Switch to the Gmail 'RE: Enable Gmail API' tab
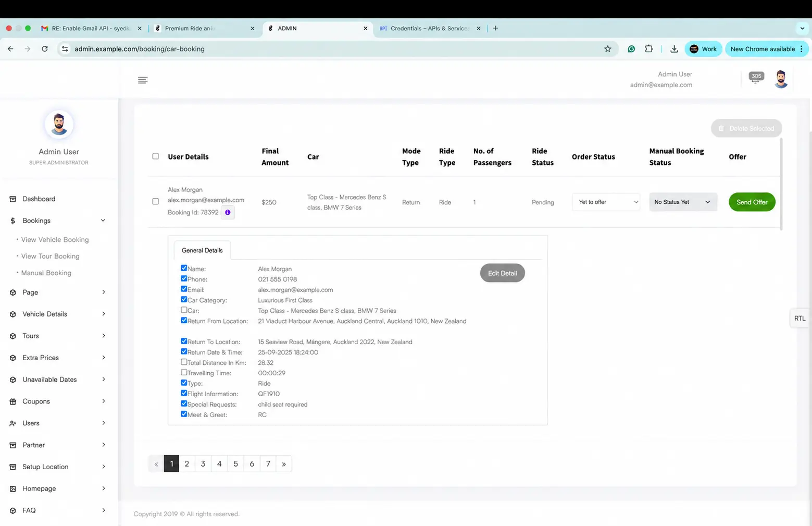 point(91,29)
